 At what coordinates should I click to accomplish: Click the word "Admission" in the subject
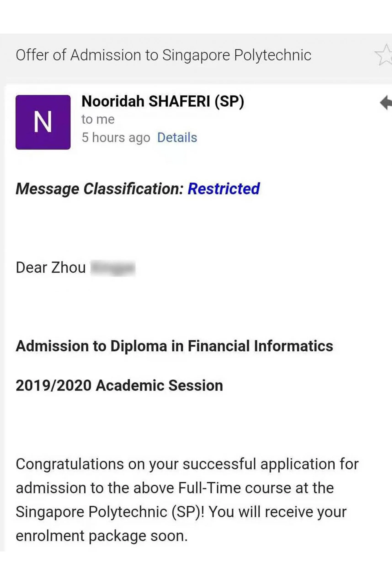106,55
